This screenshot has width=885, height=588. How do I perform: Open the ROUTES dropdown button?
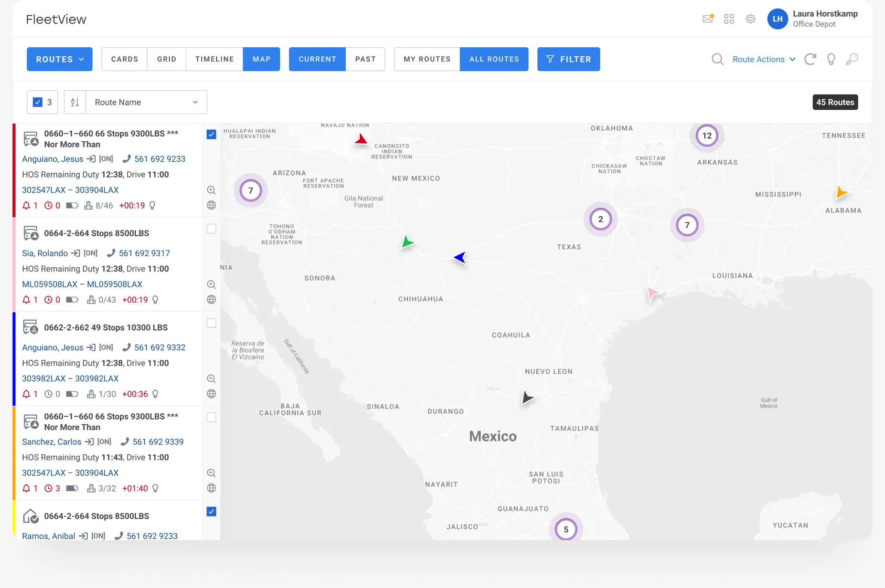[x=60, y=59]
